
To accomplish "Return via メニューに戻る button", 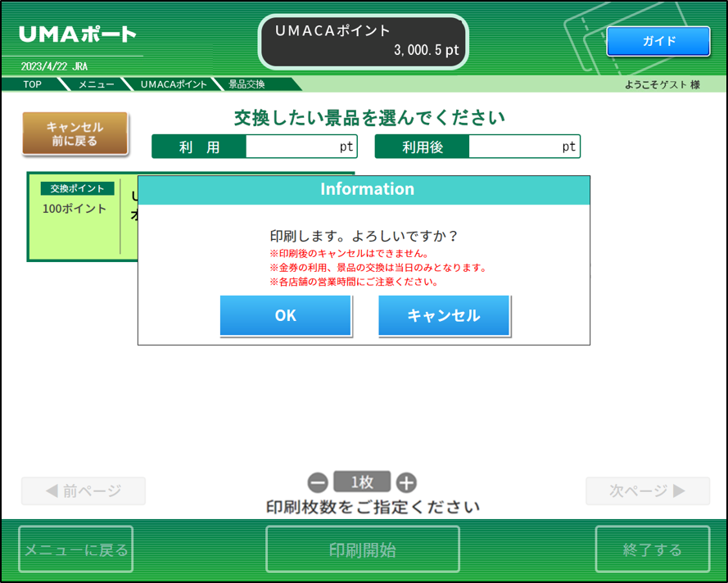I will pos(76,549).
